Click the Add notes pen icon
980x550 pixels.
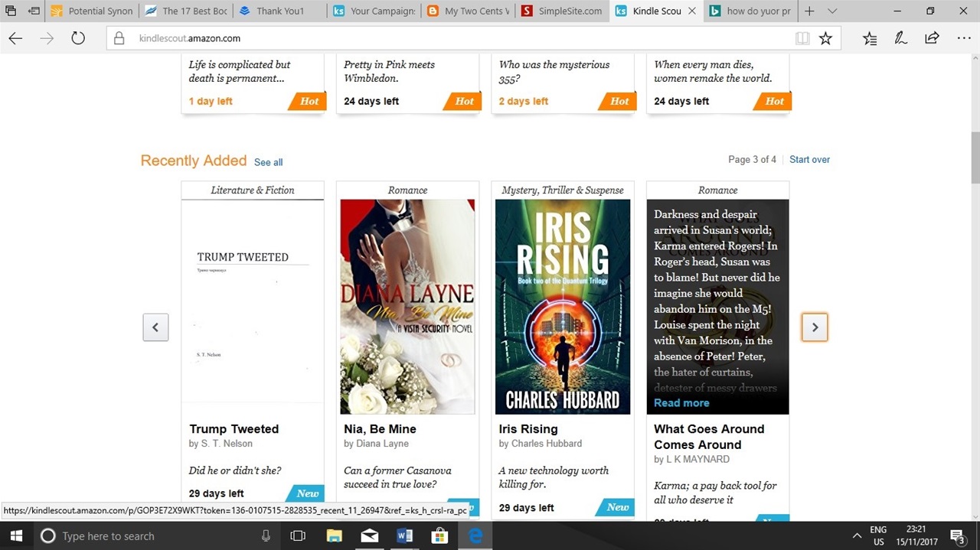[x=901, y=38]
